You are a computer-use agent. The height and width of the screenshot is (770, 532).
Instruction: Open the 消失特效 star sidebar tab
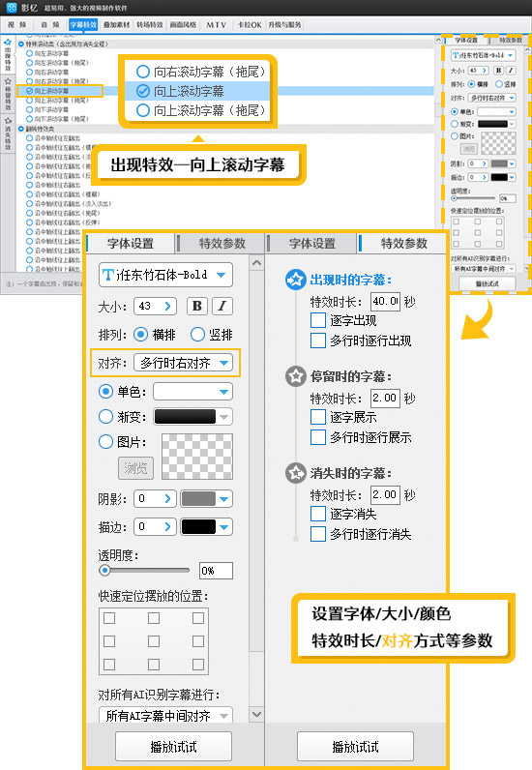8,133
